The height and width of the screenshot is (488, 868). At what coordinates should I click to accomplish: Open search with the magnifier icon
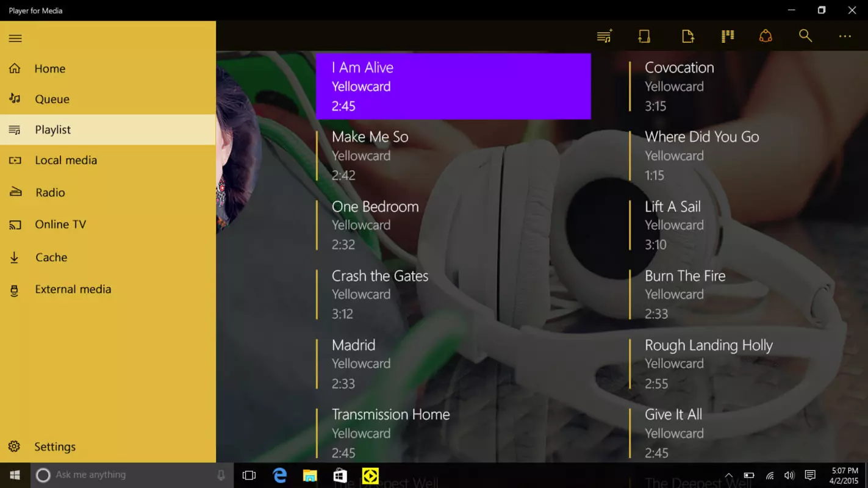pyautogui.click(x=805, y=36)
